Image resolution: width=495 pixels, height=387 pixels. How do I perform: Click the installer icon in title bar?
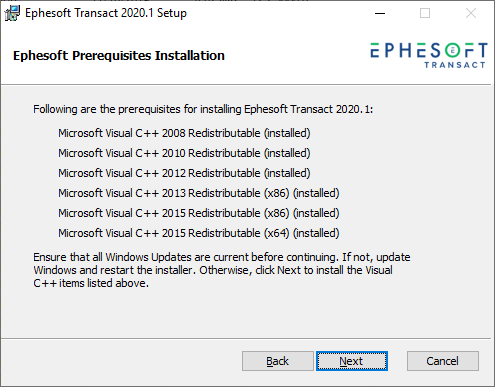tap(12, 13)
